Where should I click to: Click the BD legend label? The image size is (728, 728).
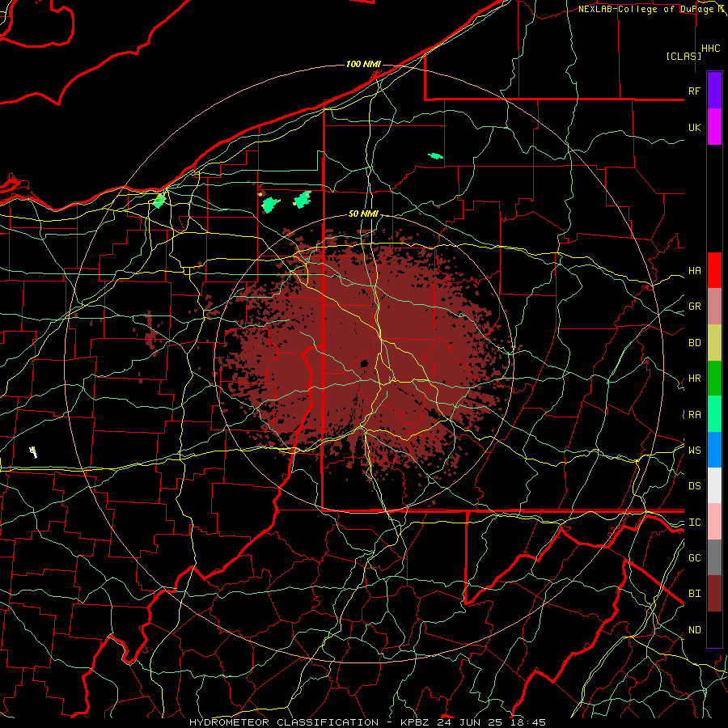coord(694,343)
